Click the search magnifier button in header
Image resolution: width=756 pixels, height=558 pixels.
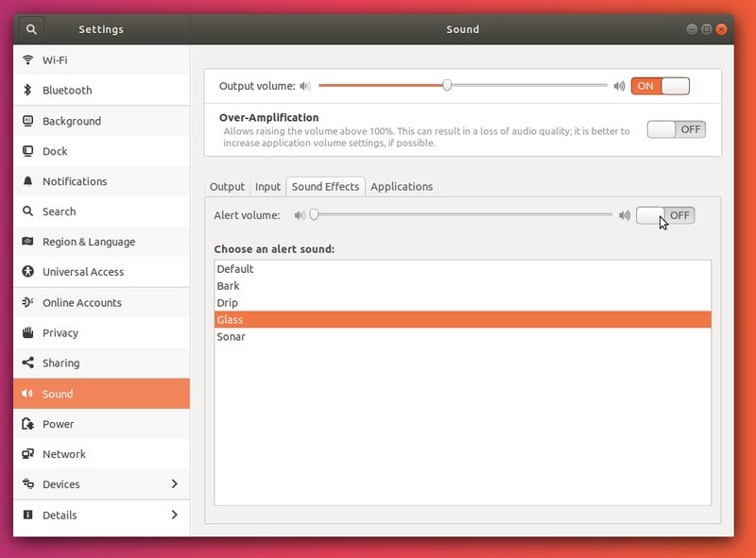point(32,29)
